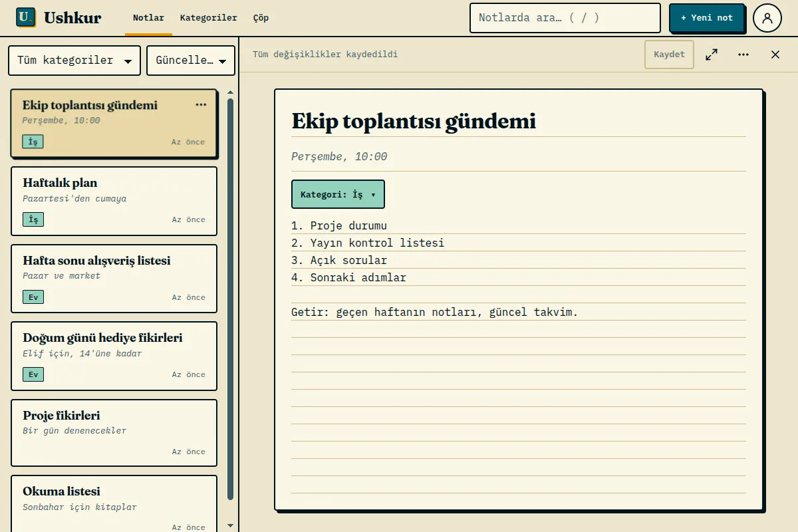Click "Sonbahar için kitaplar" subtitle text
The height and width of the screenshot is (532, 798).
click(x=80, y=507)
